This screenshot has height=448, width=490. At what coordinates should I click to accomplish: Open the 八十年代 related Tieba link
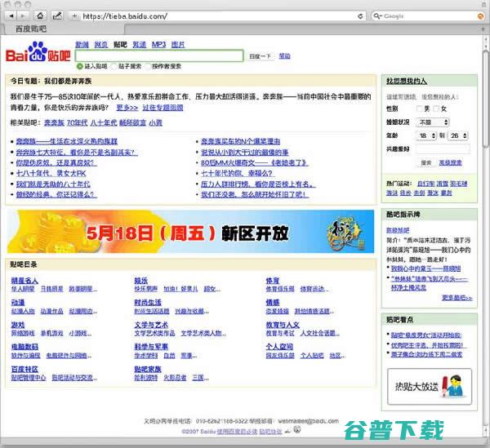click(x=103, y=122)
